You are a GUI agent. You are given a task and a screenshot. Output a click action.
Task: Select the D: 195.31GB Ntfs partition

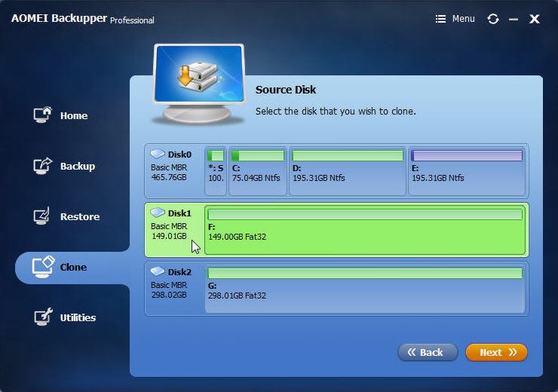tap(347, 171)
